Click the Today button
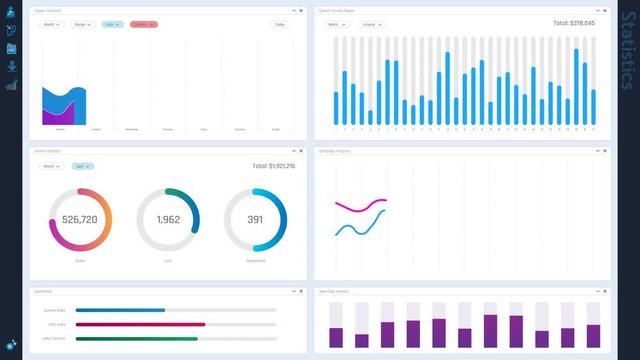This screenshot has width=640, height=360. click(x=280, y=24)
